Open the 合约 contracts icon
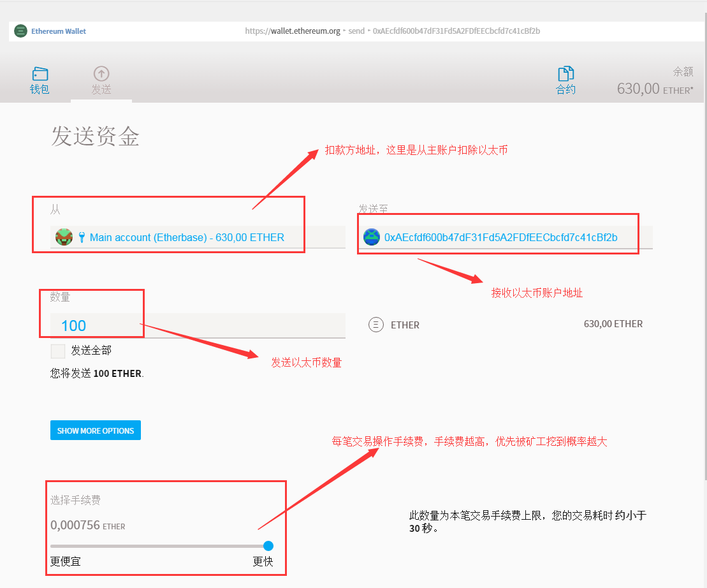Viewport: 707px width, 588px height. click(565, 74)
